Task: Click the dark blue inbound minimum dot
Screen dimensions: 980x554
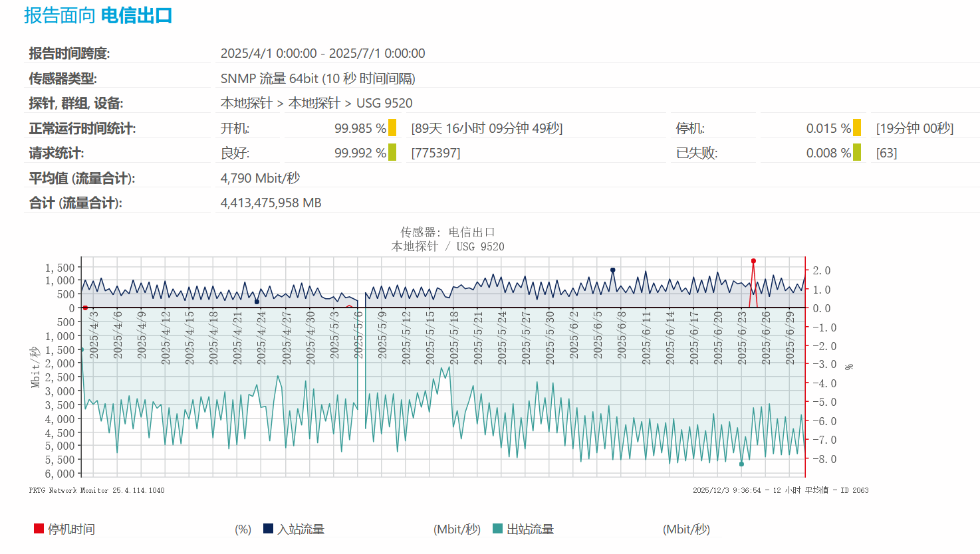Action: click(257, 302)
